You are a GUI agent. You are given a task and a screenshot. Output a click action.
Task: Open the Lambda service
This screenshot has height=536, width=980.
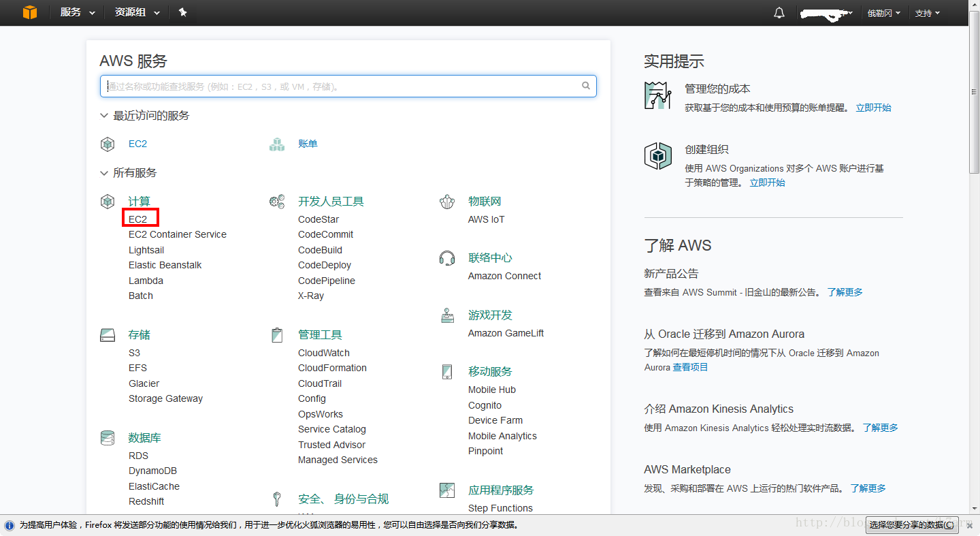coord(146,281)
